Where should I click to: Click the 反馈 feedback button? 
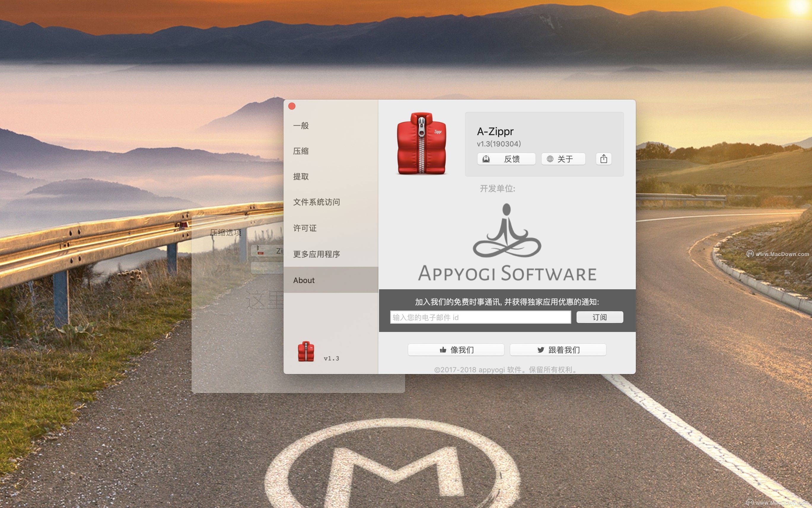[x=506, y=159]
